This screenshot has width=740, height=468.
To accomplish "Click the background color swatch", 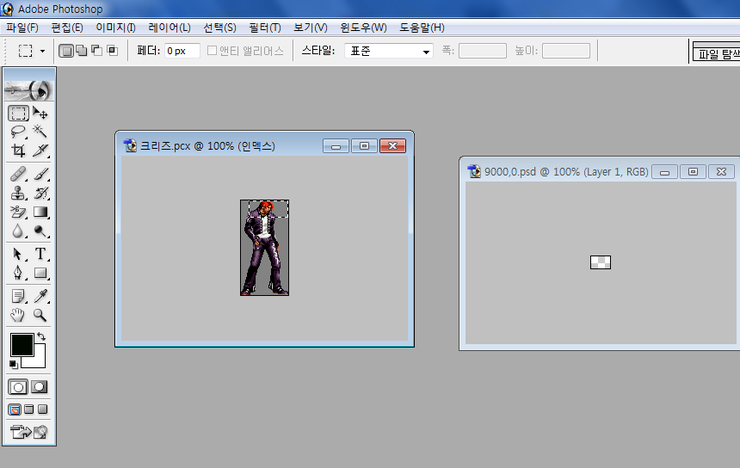I will click(39, 360).
